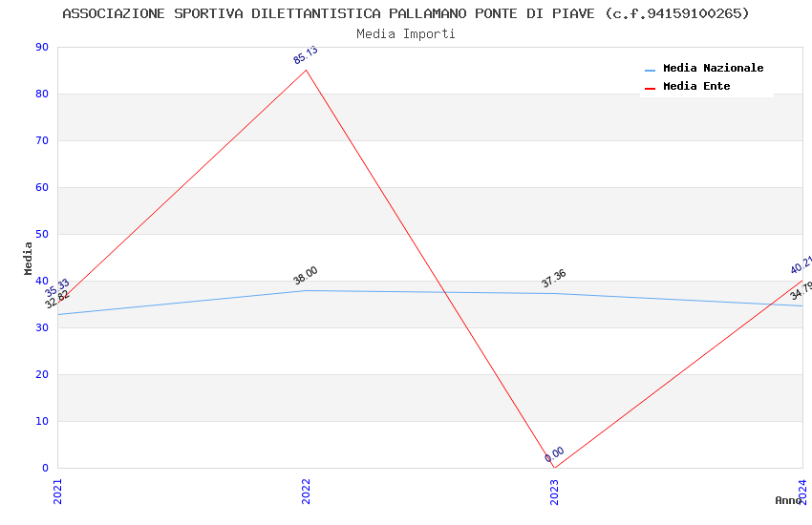The image size is (812, 525).
Task: Click the Media y-axis title
Action: tap(29, 258)
